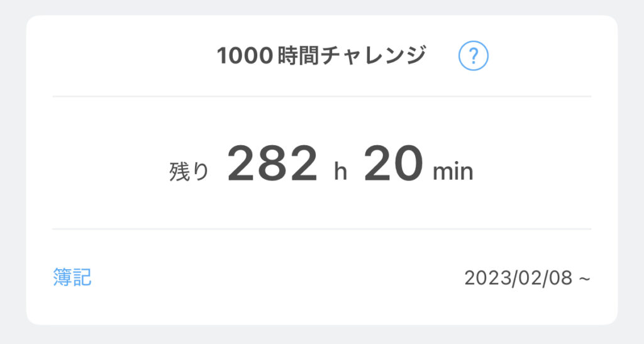644x344 pixels.
Task: Open the 簿記 subject link
Action: pyautogui.click(x=72, y=277)
